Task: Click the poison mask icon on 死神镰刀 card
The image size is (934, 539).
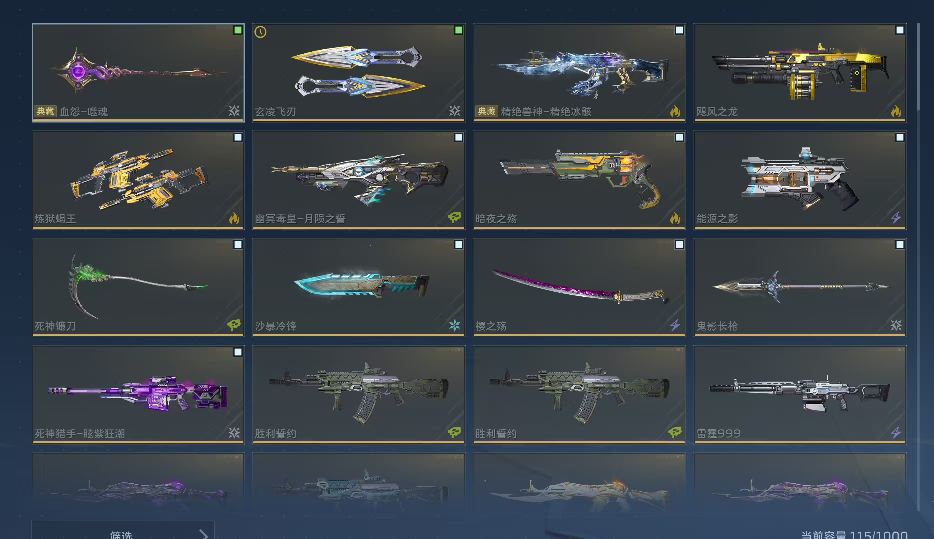Action: [x=234, y=325]
